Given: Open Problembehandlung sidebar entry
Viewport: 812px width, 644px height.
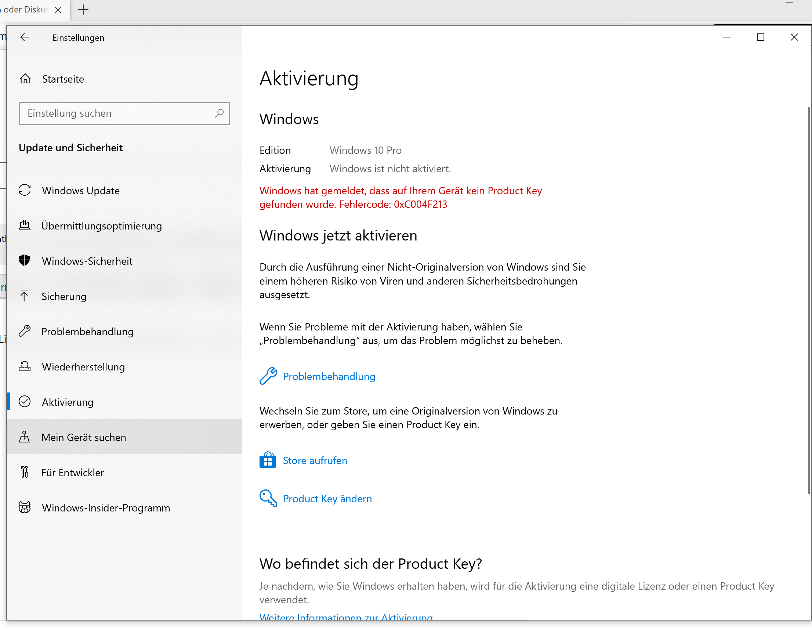Looking at the screenshot, I should point(124,332).
